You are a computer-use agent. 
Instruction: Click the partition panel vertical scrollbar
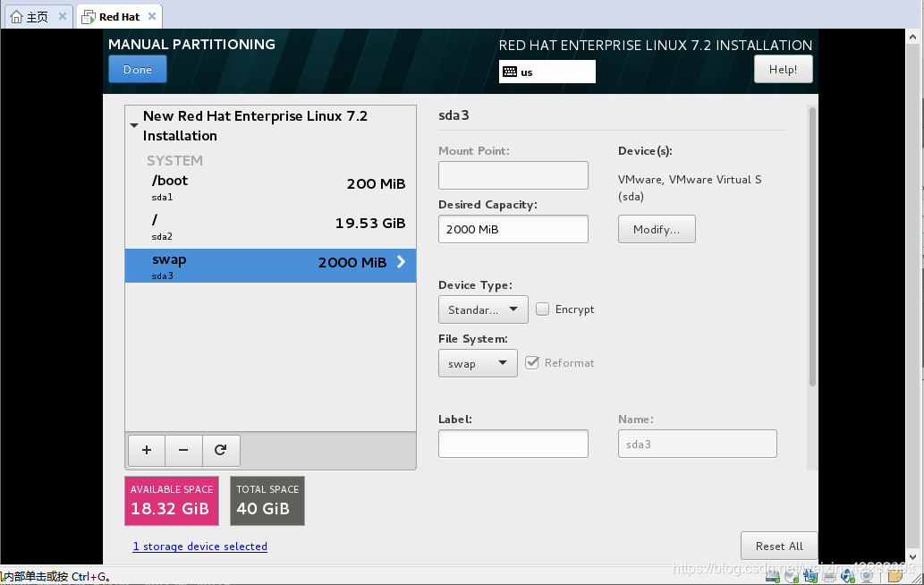[812, 248]
